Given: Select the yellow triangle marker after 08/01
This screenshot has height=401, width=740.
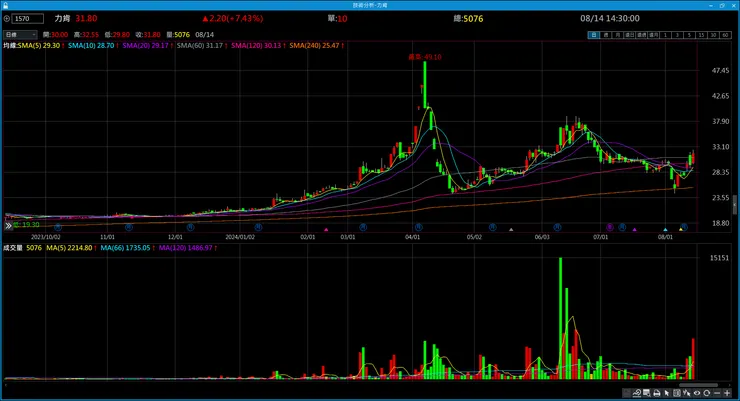Looking at the screenshot, I should 681,229.
